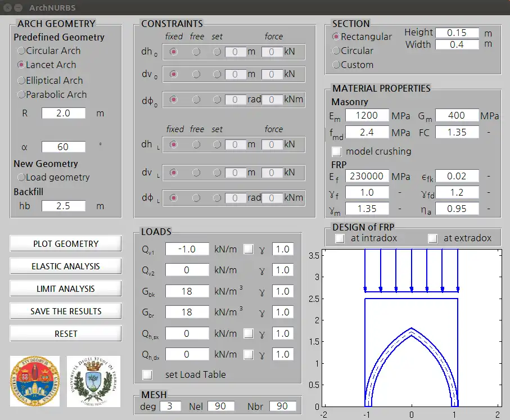Click the University of Ferrara crest logo
The image size is (510, 420).
point(94,381)
